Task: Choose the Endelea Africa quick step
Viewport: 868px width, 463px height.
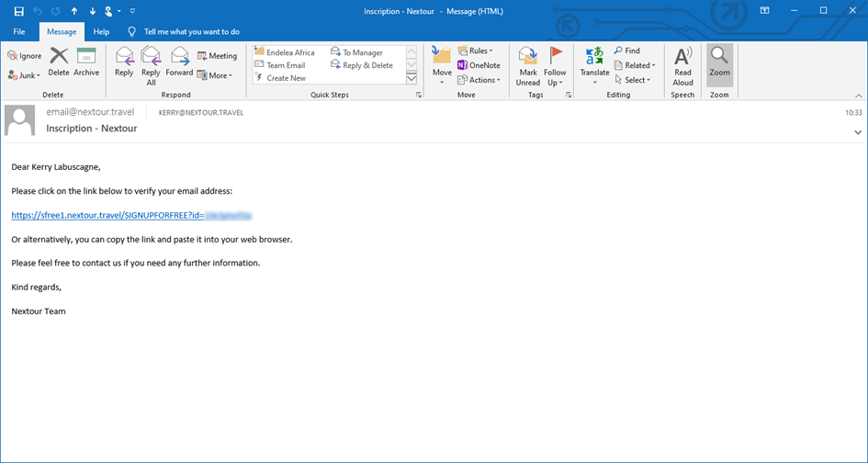Action: click(x=285, y=52)
